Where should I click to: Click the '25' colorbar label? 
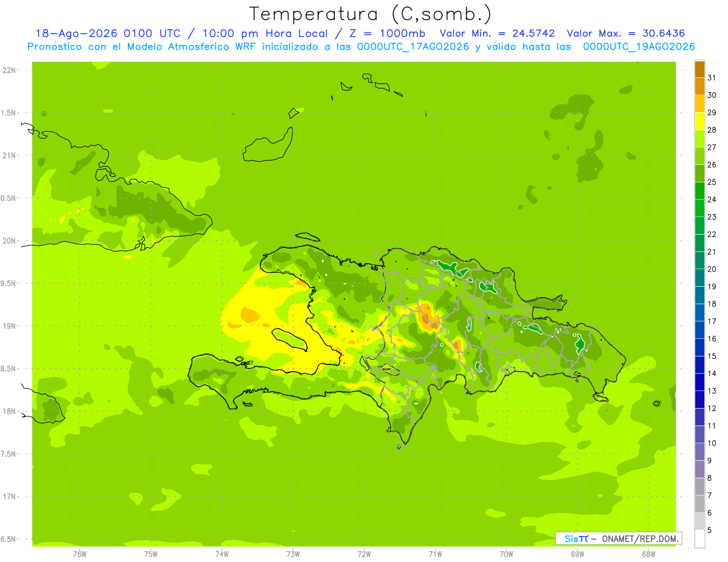click(x=712, y=182)
